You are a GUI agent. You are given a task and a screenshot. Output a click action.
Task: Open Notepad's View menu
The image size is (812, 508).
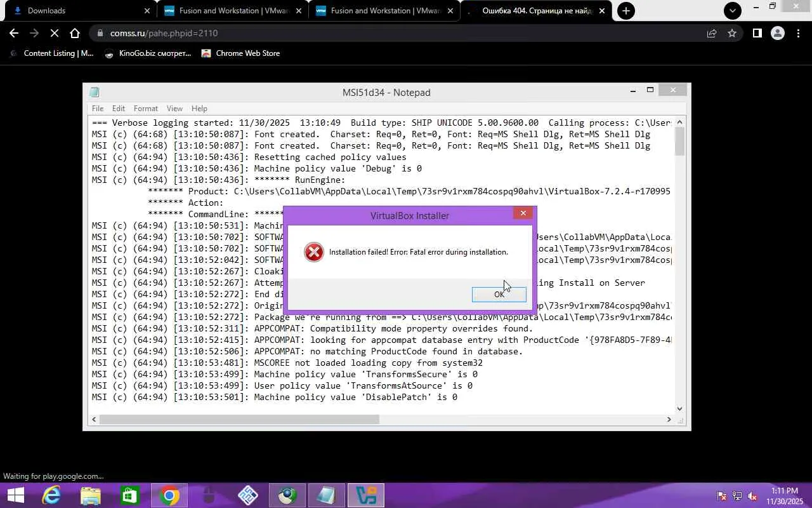[x=174, y=109]
